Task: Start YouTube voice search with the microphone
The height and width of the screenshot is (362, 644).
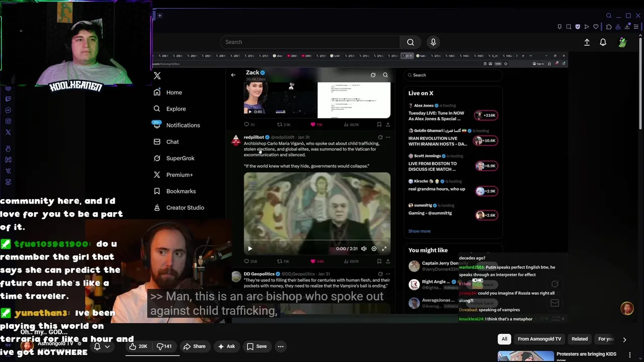Action: 433,42
